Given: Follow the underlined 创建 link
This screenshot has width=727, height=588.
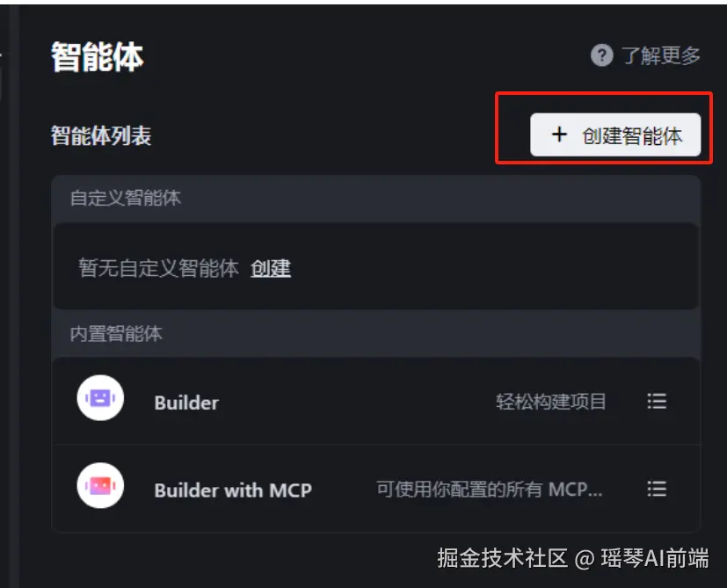Looking at the screenshot, I should coord(270,268).
